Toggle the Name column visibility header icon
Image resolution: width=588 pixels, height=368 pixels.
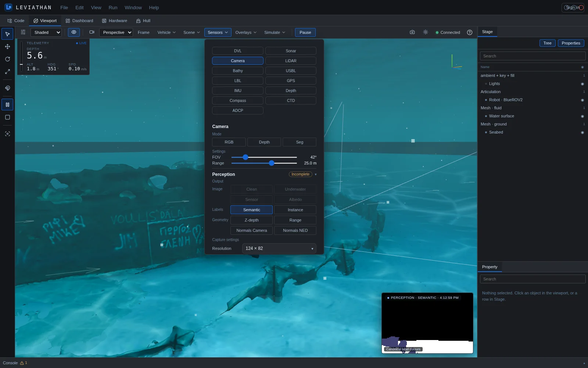[582, 67]
